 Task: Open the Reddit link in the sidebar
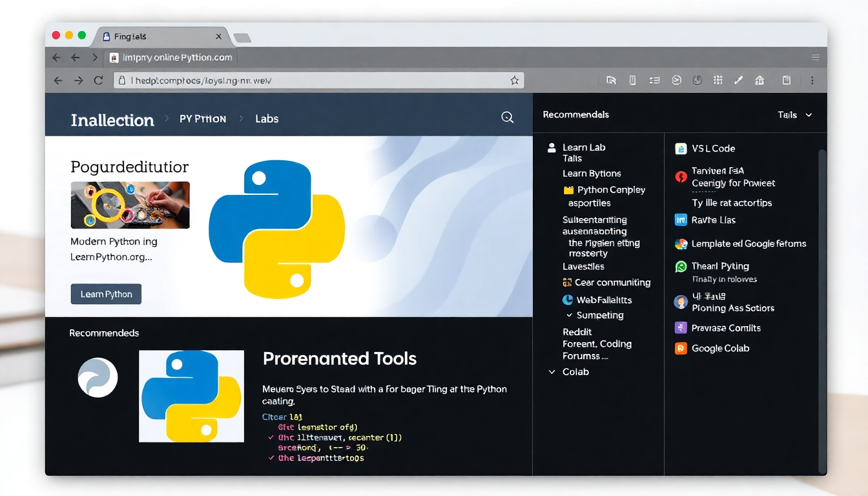tap(577, 331)
